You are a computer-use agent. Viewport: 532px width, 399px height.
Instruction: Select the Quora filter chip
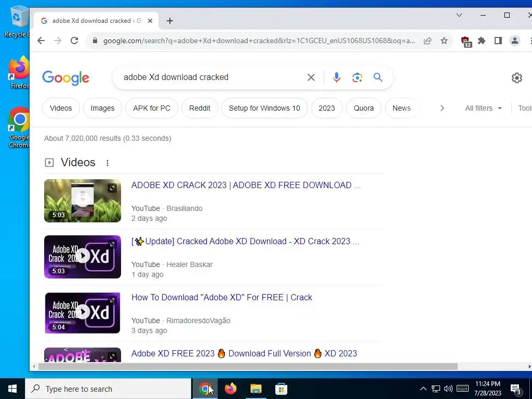(364, 108)
